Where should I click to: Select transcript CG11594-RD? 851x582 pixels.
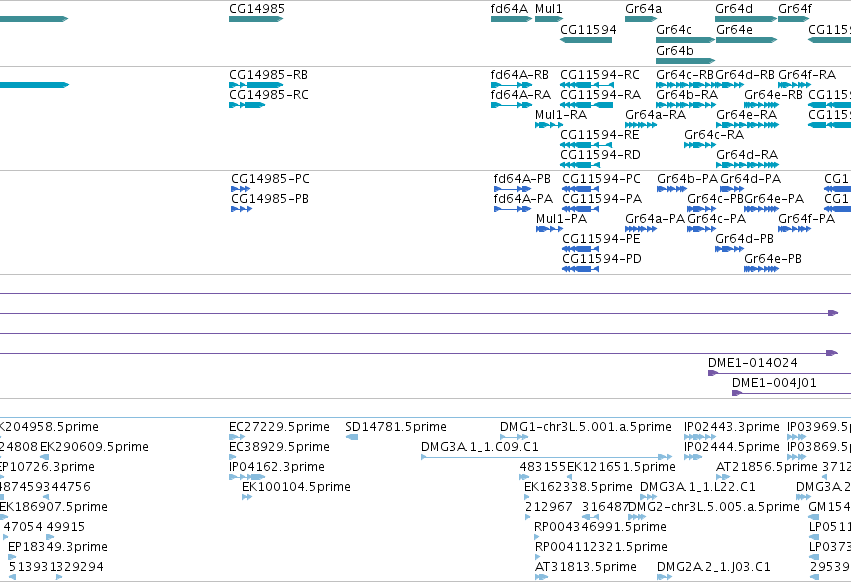580,165
